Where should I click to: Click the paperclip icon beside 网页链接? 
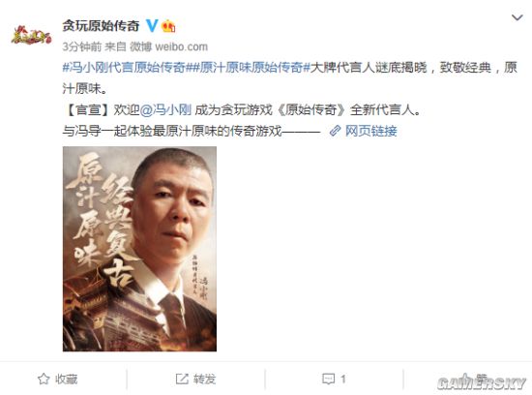pos(336,131)
